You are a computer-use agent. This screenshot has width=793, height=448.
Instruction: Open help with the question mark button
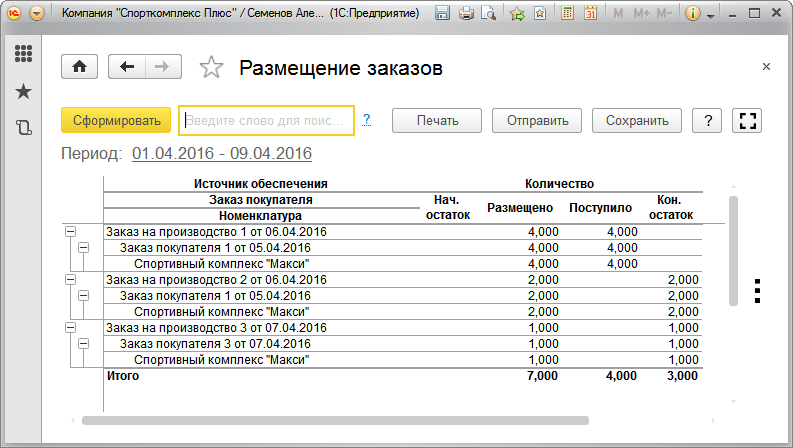point(707,120)
